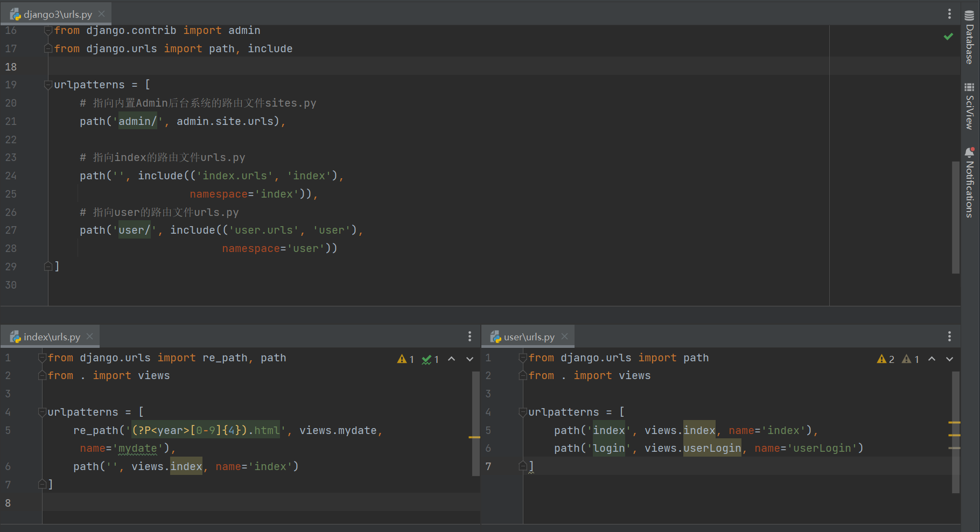The height and width of the screenshot is (532, 980).
Task: Collapse urlpatterns fold in user\urls.py
Action: click(522, 412)
